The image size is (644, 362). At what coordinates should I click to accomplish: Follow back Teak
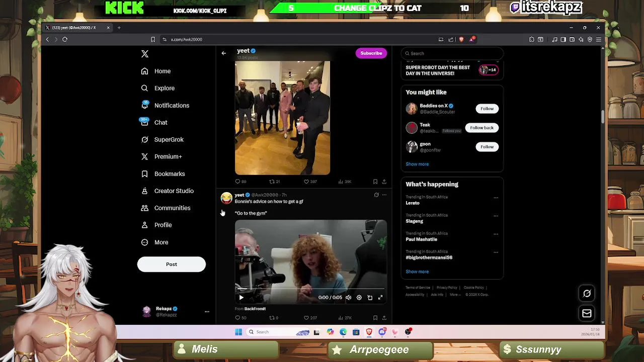tap(482, 128)
